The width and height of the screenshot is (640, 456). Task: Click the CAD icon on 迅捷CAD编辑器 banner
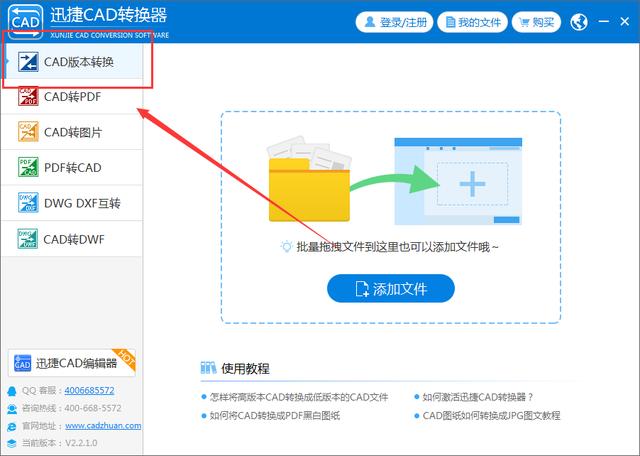click(x=22, y=363)
